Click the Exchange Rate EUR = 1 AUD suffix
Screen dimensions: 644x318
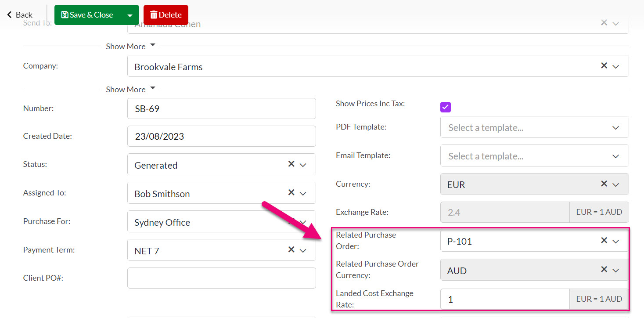coord(599,212)
